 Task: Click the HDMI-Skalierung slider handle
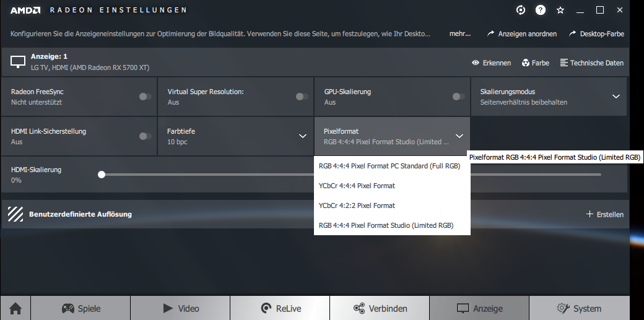coord(102,175)
